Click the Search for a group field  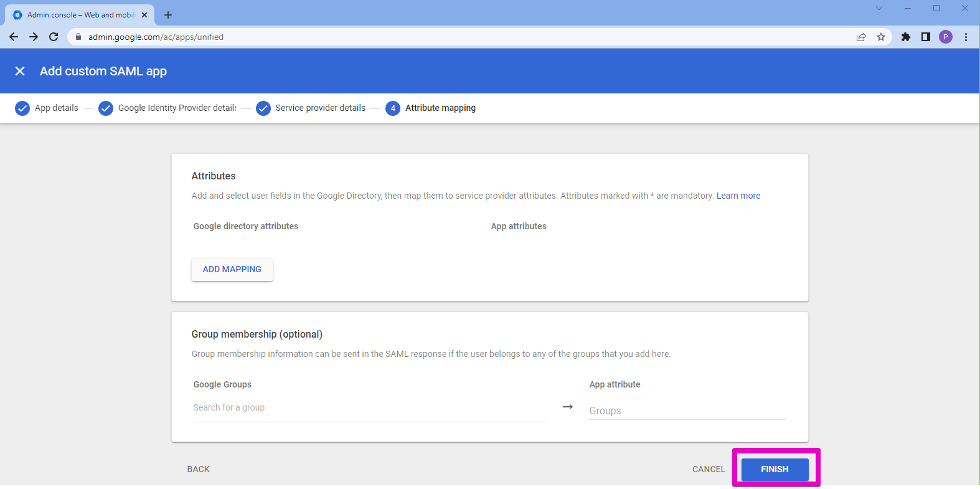(x=369, y=407)
